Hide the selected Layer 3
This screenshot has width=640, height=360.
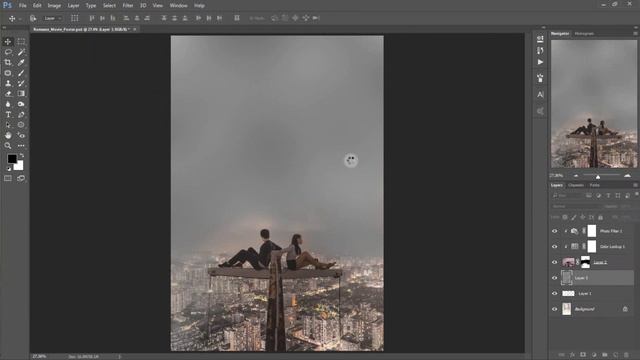coord(554,278)
